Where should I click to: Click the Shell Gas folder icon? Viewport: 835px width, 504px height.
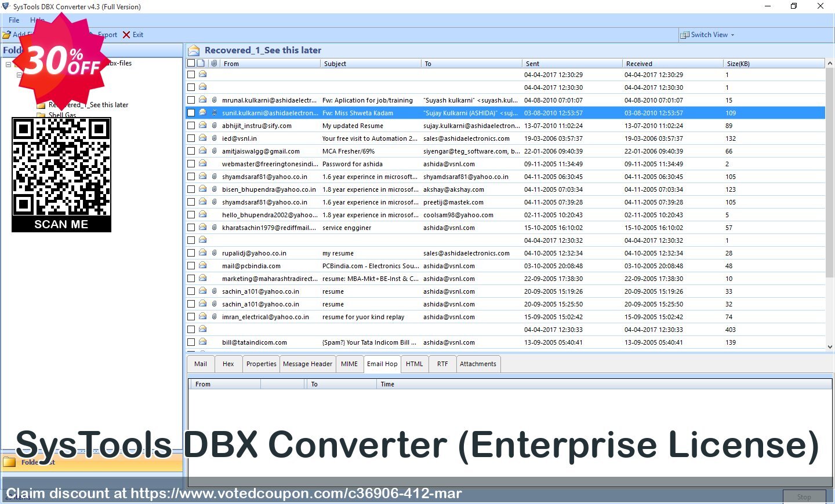[x=41, y=115]
